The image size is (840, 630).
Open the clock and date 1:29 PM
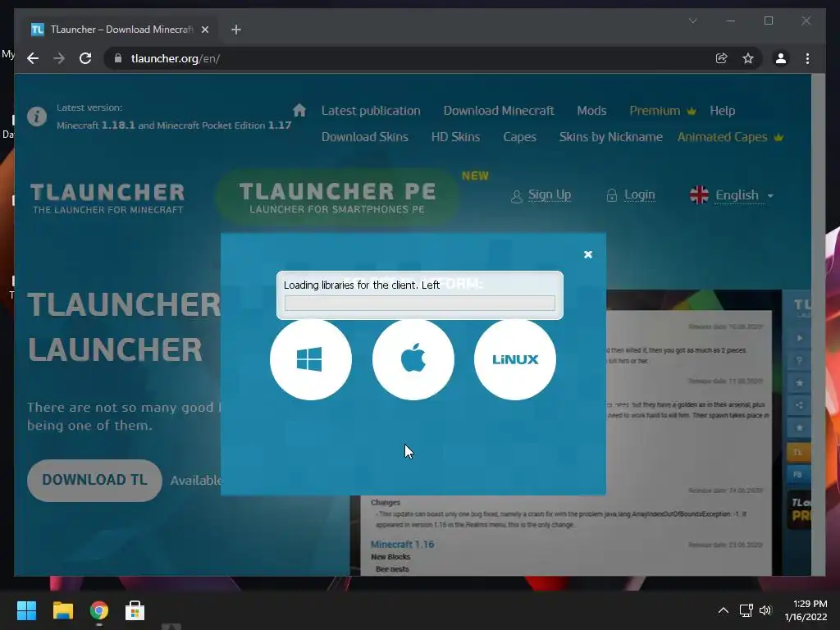(806, 610)
